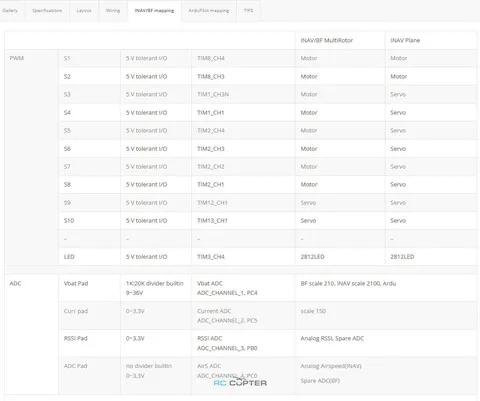480x401 pixels.
Task: Click Servo in S9 row MultiRotor column
Action: (x=308, y=203)
